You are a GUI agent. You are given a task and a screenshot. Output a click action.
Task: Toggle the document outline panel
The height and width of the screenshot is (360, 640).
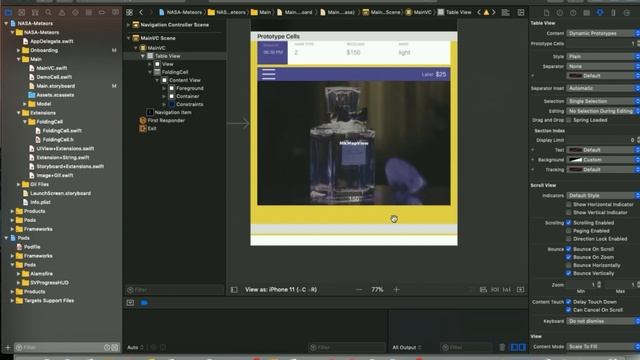(x=234, y=289)
